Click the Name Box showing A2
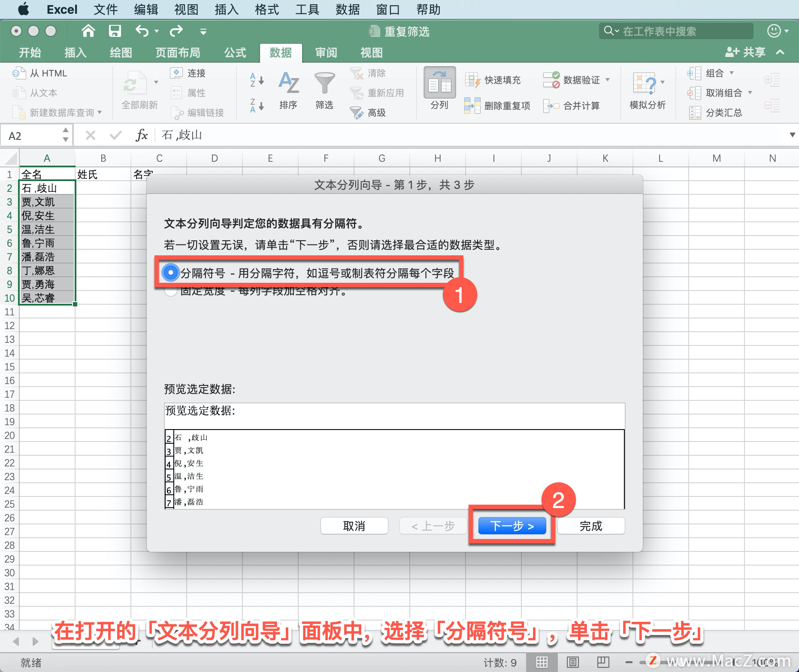Screen dimensions: 799x672 pos(36,136)
